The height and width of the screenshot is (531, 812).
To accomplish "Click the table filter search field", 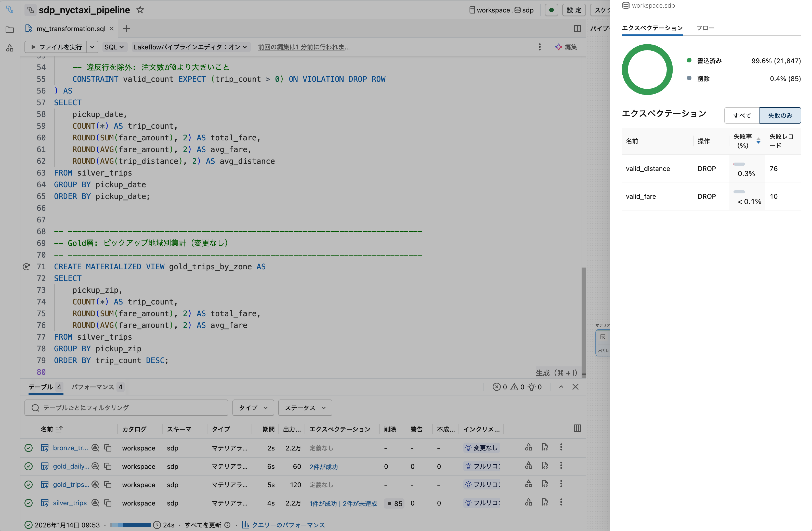I will pos(126,407).
